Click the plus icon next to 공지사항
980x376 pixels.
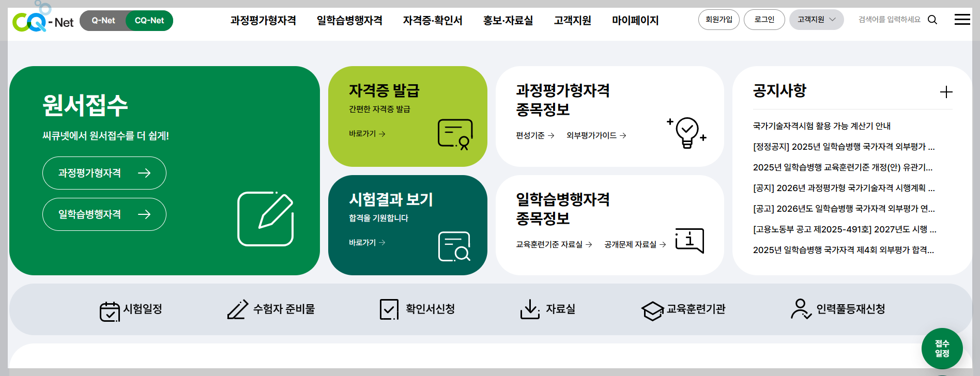946,92
